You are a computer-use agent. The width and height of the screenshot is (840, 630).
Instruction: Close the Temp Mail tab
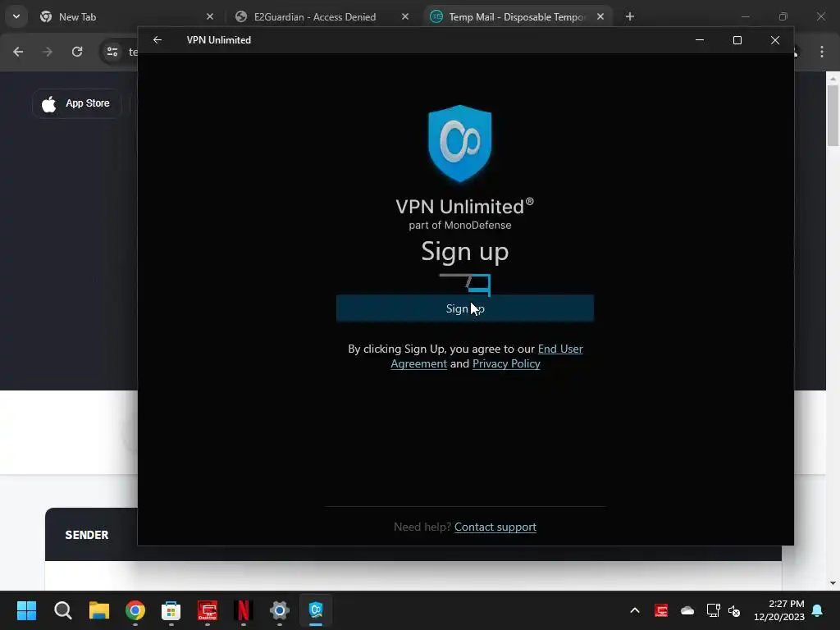600,16
